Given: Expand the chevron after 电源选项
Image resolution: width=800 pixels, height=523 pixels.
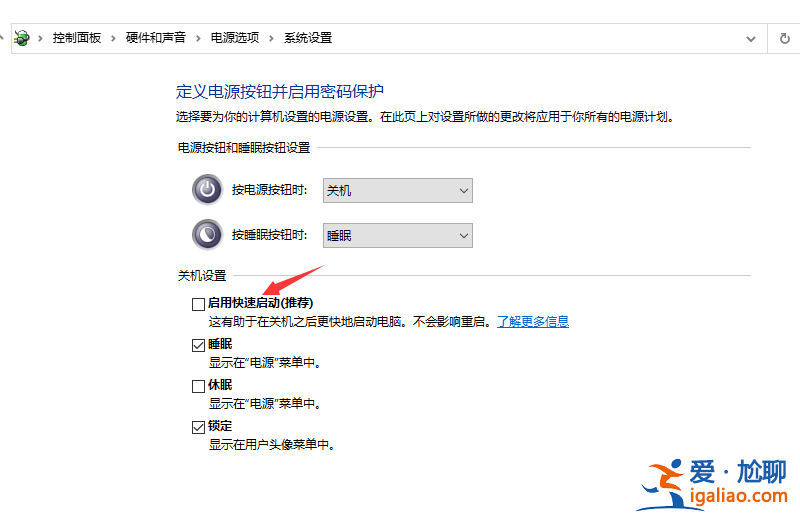Looking at the screenshot, I should coord(271,38).
